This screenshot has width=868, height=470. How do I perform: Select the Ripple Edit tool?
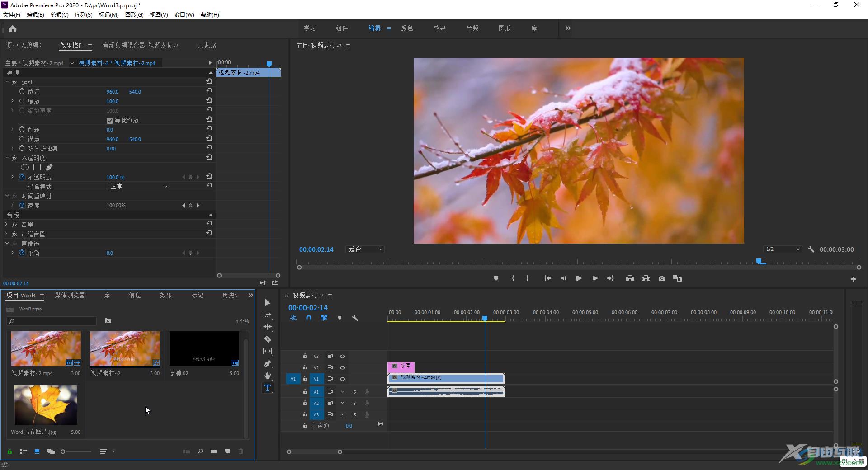(268, 327)
